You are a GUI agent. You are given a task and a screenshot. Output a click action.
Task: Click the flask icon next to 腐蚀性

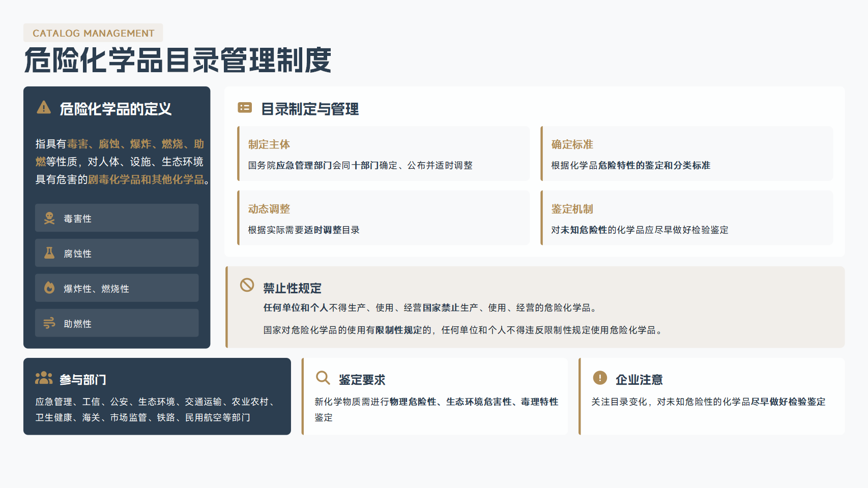[49, 253]
